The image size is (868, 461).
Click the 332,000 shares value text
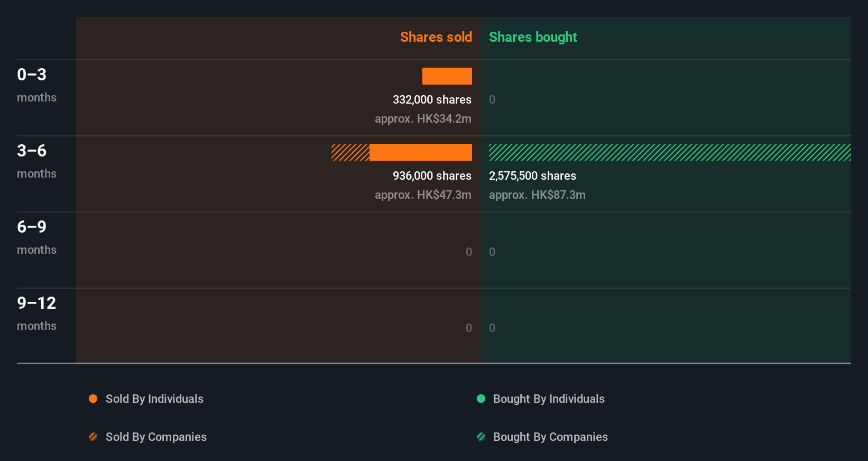click(432, 99)
